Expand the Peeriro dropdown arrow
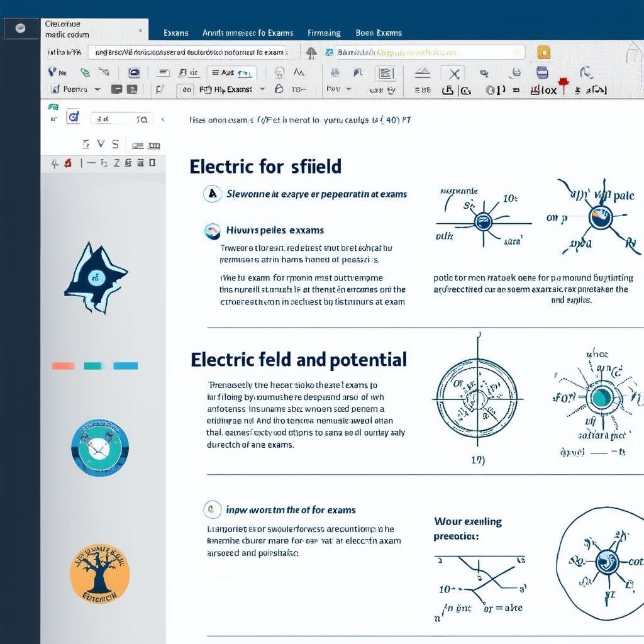 coord(97,89)
